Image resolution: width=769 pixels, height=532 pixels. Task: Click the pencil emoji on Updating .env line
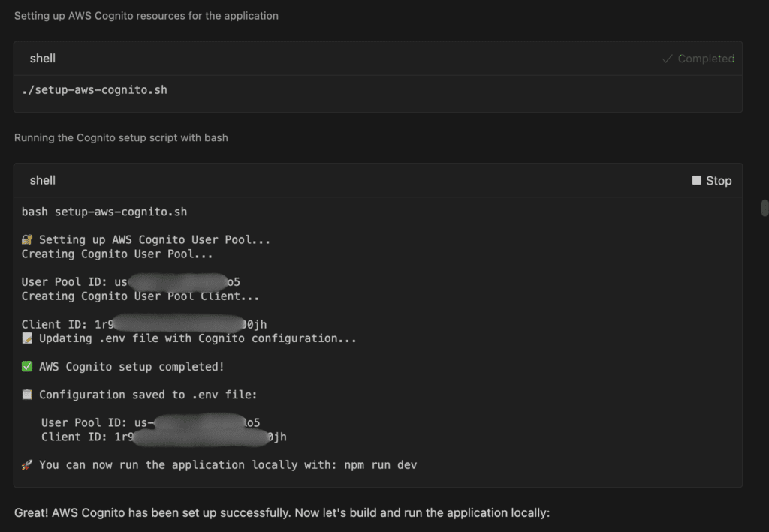pyautogui.click(x=26, y=338)
